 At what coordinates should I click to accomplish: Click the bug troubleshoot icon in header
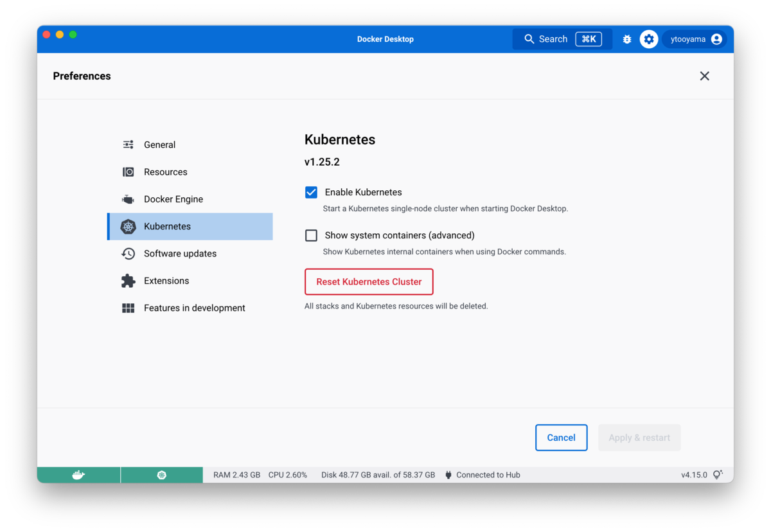627,39
